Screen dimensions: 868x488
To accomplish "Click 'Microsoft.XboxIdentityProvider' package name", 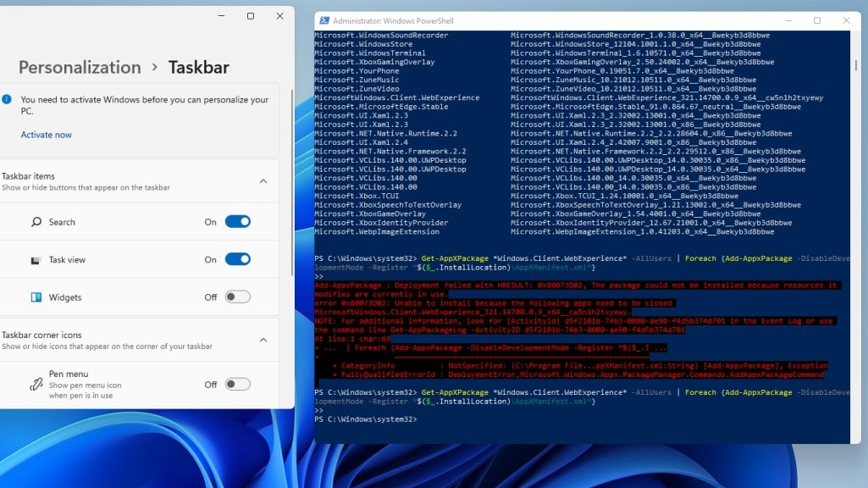I will 381,223.
